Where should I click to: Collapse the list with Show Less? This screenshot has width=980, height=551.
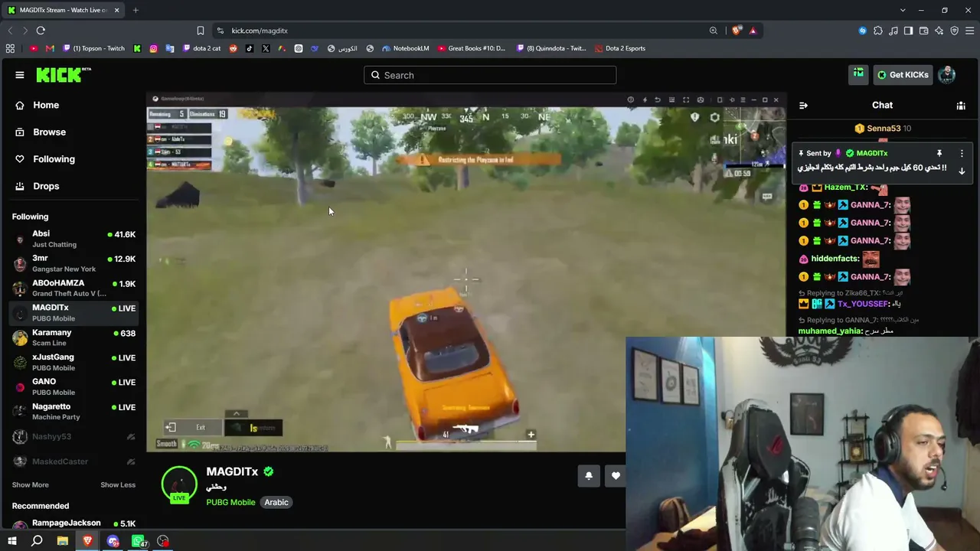[118, 484]
